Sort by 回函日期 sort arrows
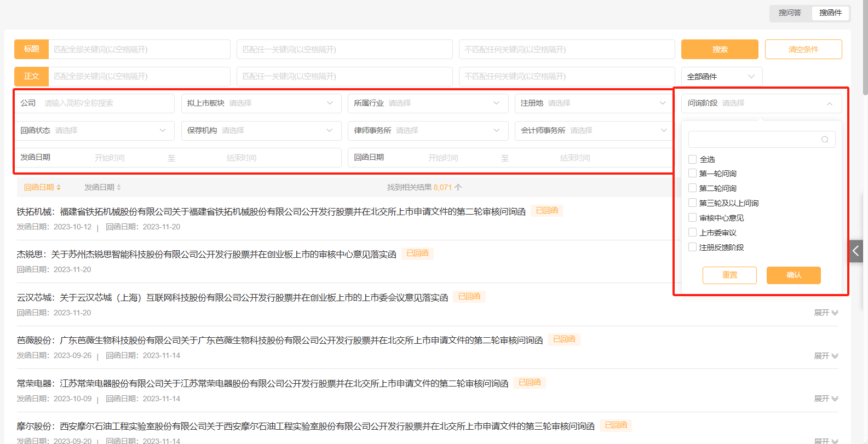Viewport: 868px width, 444px height. coord(59,187)
